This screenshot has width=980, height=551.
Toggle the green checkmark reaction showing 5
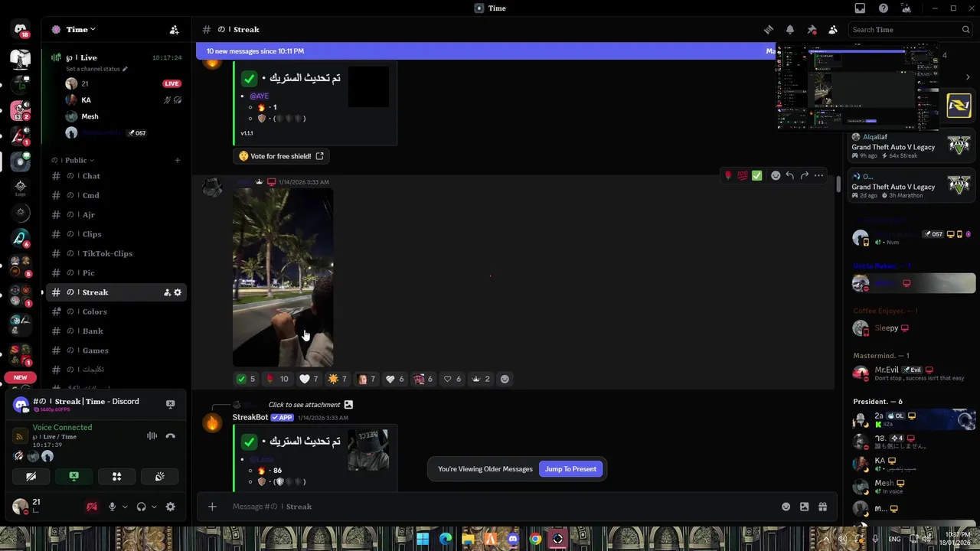[247, 379]
